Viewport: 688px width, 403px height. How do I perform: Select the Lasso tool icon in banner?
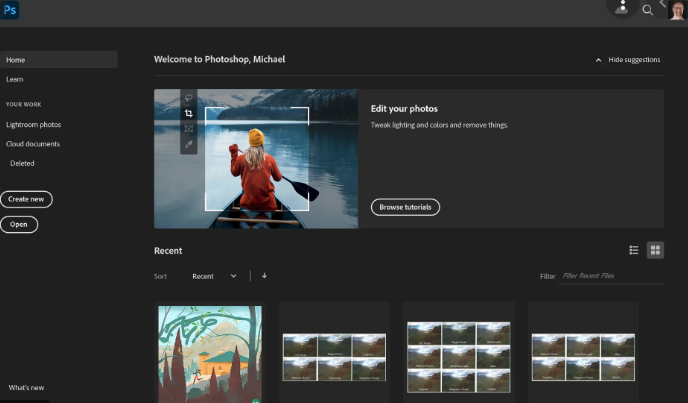[x=188, y=98]
